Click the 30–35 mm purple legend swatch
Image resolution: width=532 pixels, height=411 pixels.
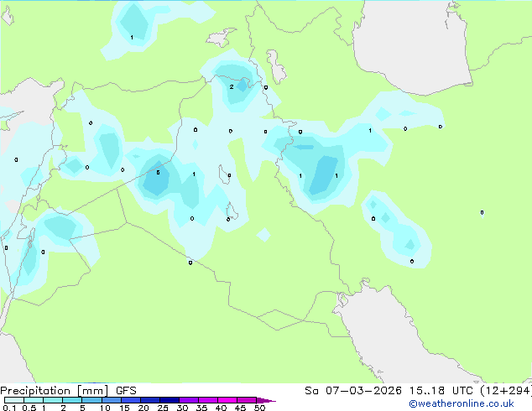pyautogui.click(x=189, y=400)
